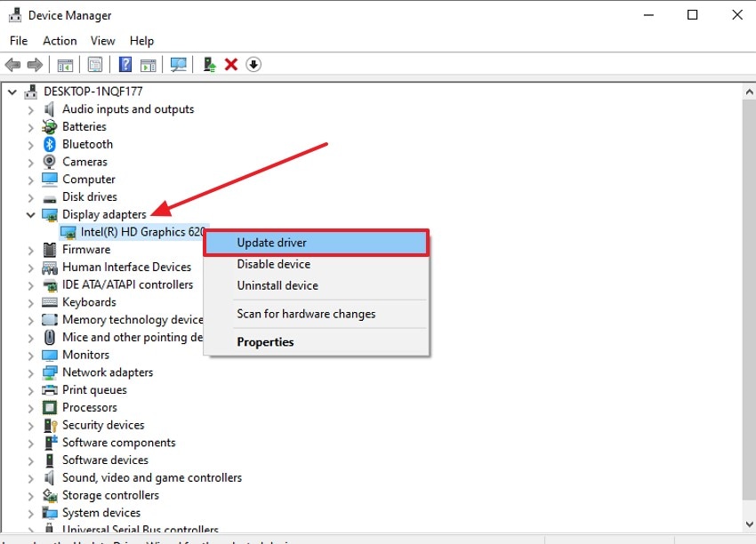The height and width of the screenshot is (544, 756).
Task: Choose Properties from context menu
Action: point(316,341)
